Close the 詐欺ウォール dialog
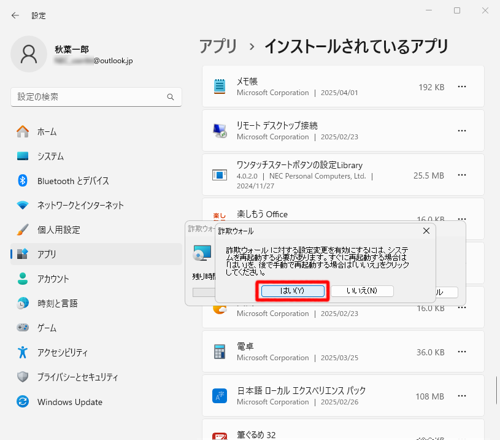Image resolution: width=500 pixels, height=440 pixels. [x=426, y=231]
